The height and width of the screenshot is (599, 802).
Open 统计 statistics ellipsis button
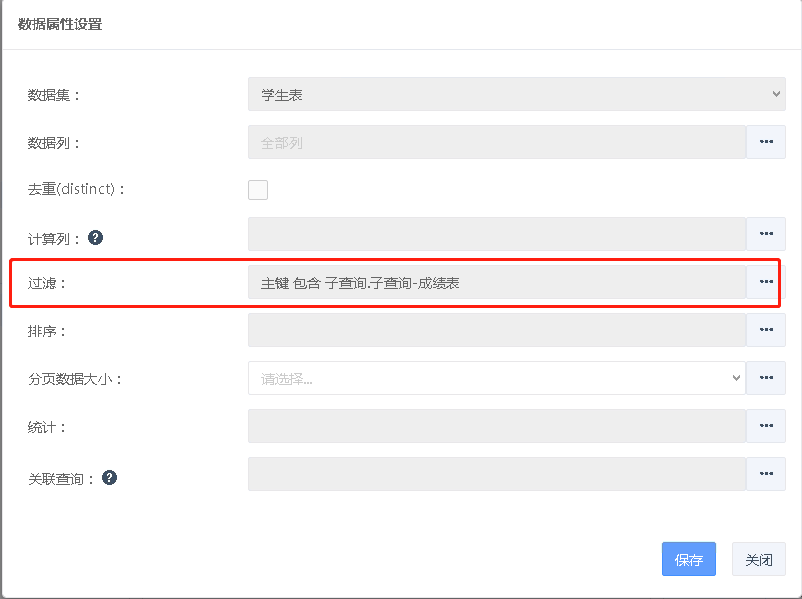(766, 426)
